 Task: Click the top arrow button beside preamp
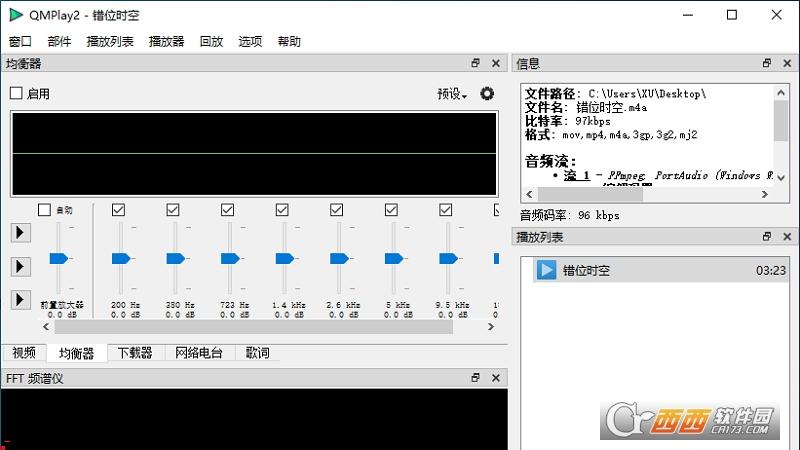(21, 233)
